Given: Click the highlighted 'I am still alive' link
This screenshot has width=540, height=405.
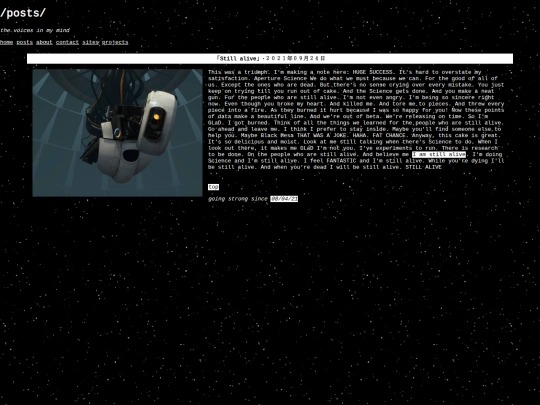Looking at the screenshot, I should [x=439, y=154].
